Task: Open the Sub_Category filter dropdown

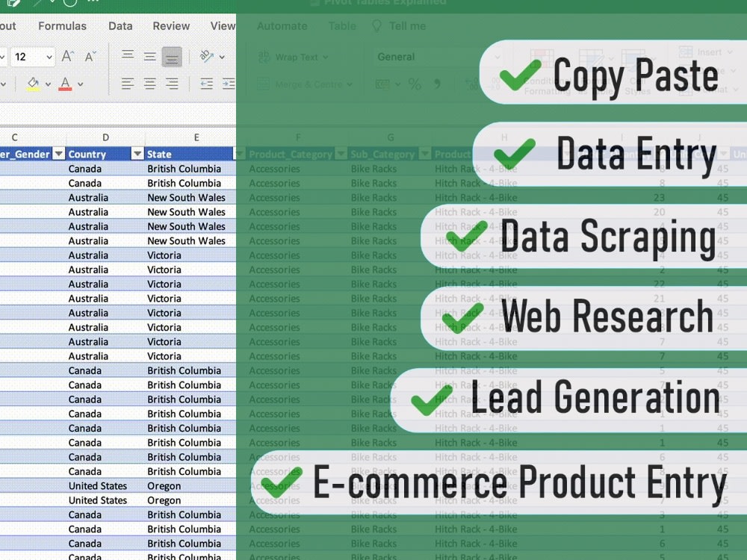Action: [424, 154]
